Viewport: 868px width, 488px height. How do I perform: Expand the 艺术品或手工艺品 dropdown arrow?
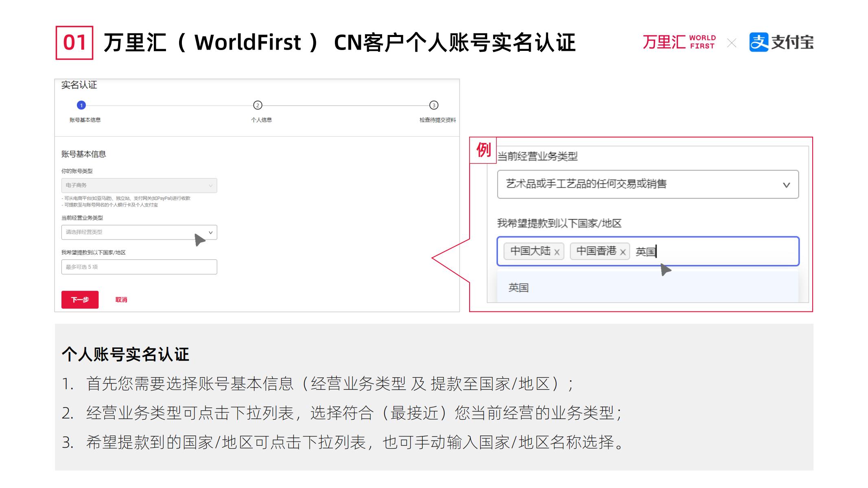coord(786,185)
